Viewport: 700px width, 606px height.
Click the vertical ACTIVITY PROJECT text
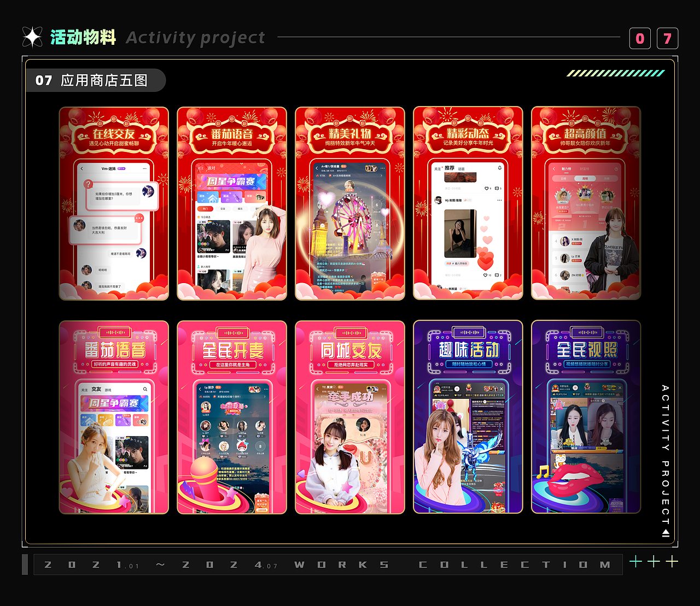coord(666,455)
